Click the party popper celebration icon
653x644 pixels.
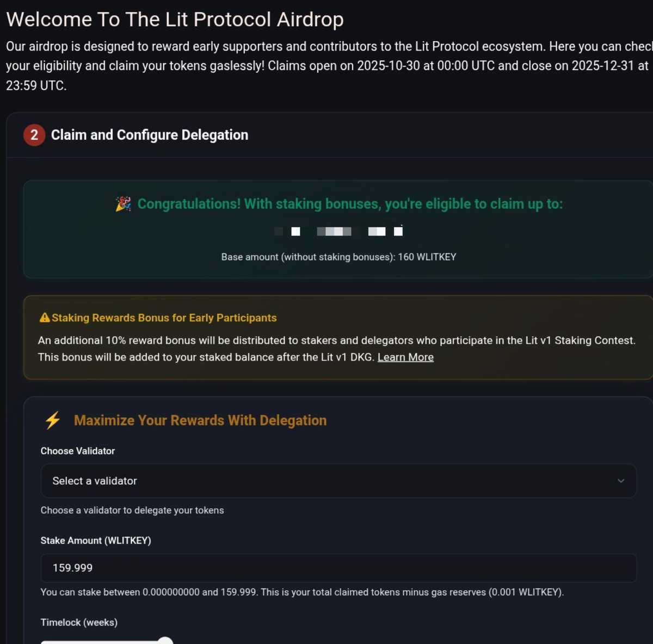pos(124,204)
